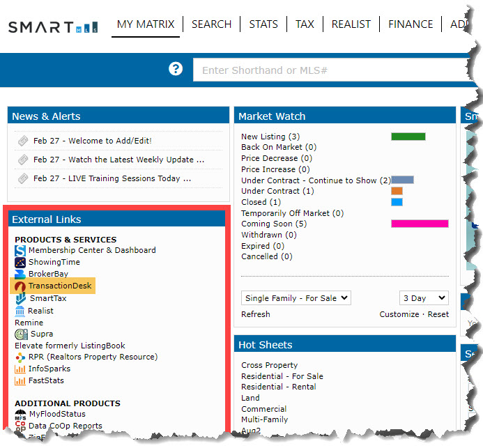
Task: Click the TransactionDesk icon
Action: 20,286
